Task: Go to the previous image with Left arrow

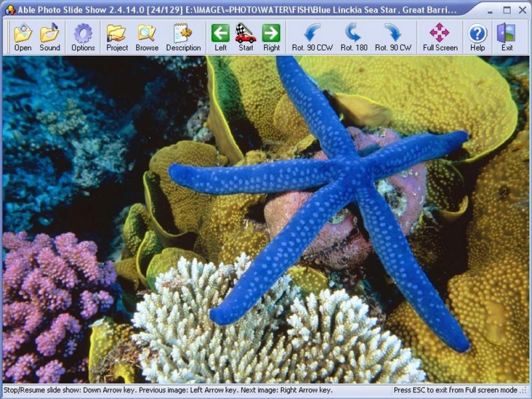Action: point(221,35)
